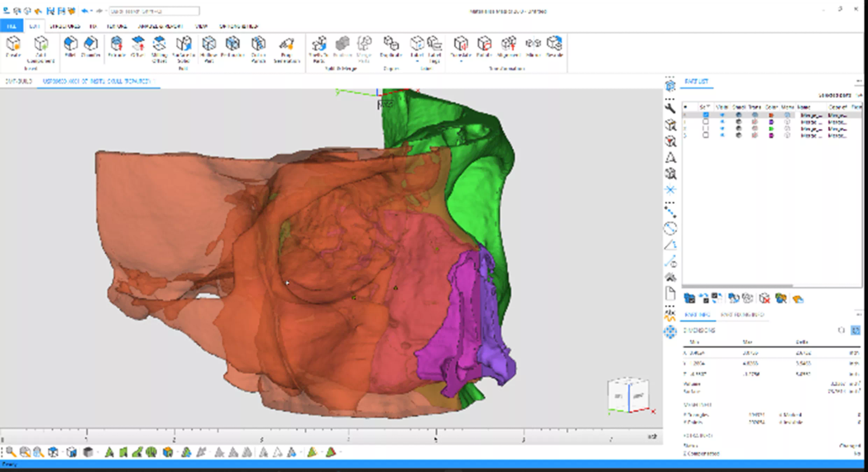Open the Rescale tool
Screen dimensions: 868x472
tap(554, 47)
